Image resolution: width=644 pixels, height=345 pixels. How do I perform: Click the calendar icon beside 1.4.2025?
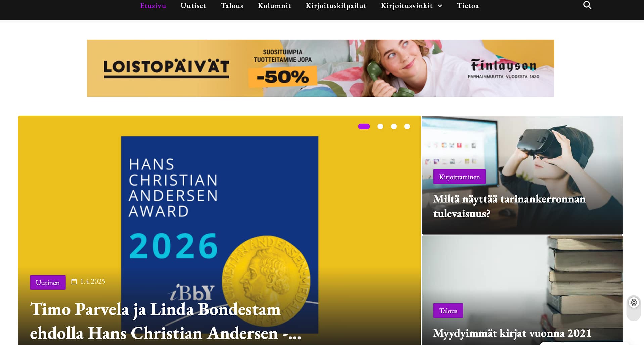(74, 281)
